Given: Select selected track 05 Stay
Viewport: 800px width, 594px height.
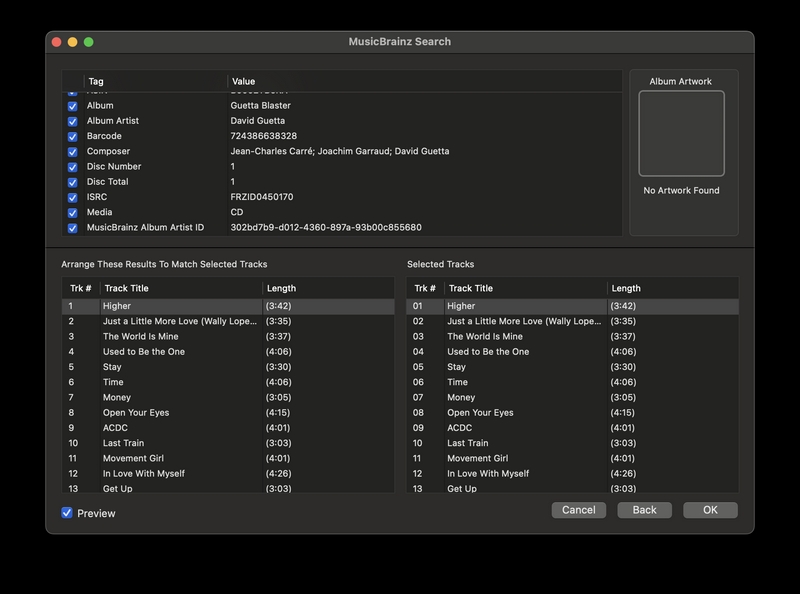Looking at the screenshot, I should coord(572,367).
